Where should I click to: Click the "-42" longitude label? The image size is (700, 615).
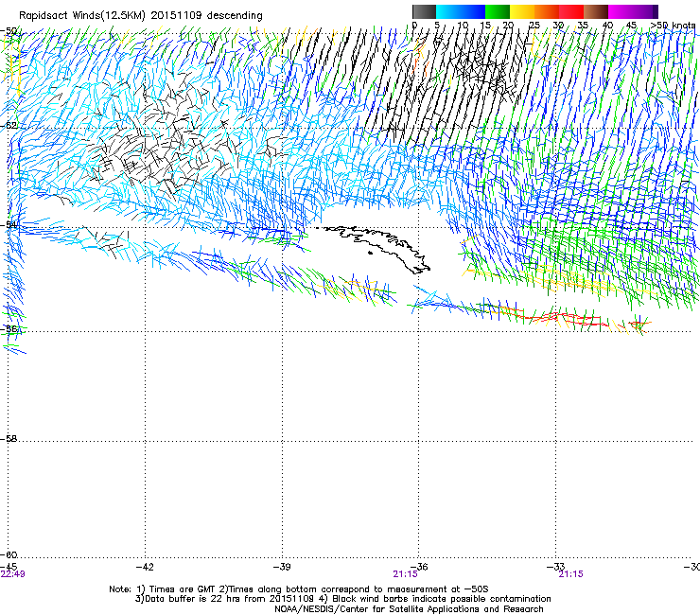(145, 567)
